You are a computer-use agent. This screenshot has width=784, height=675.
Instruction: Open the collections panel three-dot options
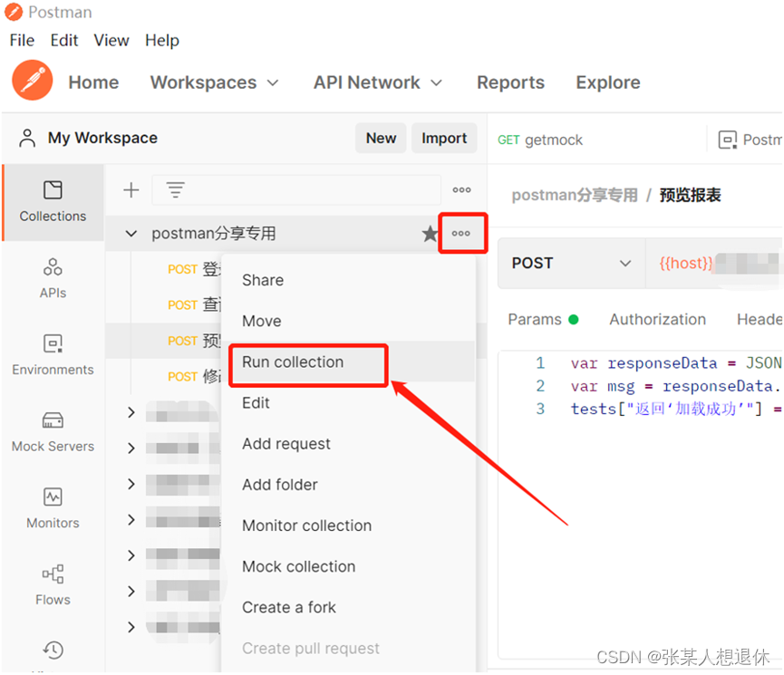(x=461, y=190)
